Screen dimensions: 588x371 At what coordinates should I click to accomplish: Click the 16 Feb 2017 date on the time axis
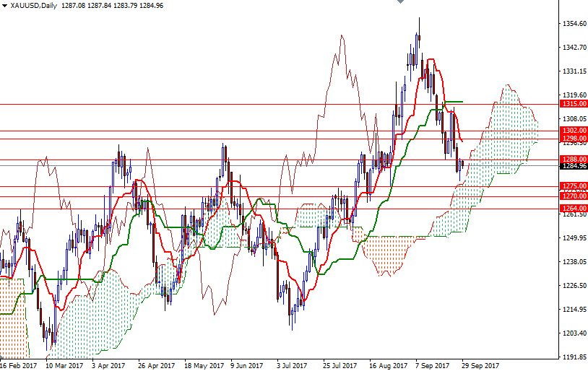coord(20,365)
